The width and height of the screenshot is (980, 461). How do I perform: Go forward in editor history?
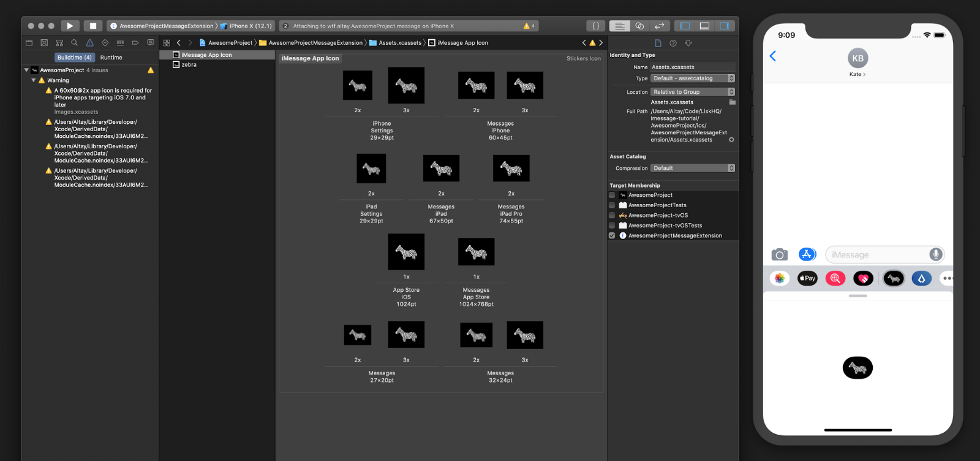click(190, 43)
